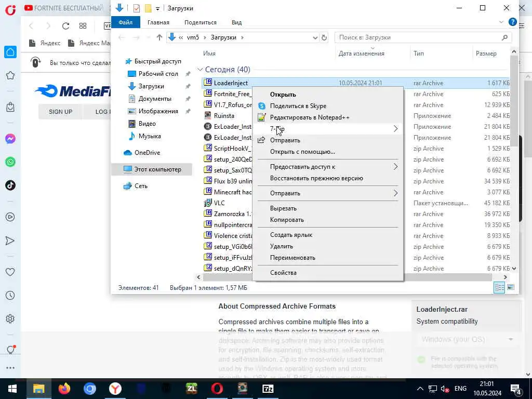Image resolution: width=532 pixels, height=399 pixels.
Task: Open Opera sidebar Messenger icon
Action: 10,139
